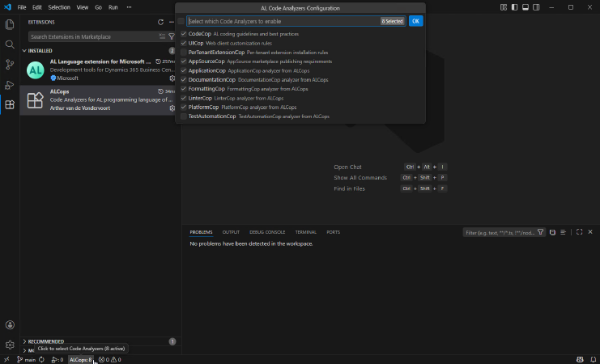Image resolution: width=600 pixels, height=364 pixels.
Task: Maximize the bottom panel size
Action: (579, 232)
